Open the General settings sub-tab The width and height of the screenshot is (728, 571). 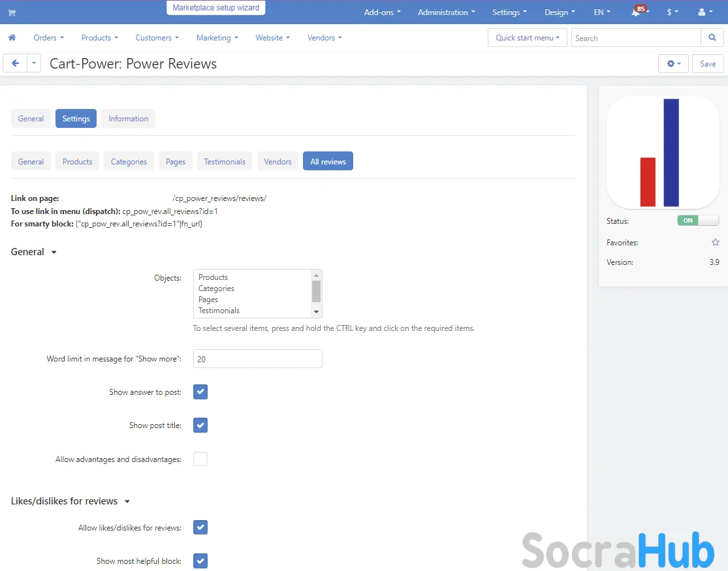pos(31,161)
